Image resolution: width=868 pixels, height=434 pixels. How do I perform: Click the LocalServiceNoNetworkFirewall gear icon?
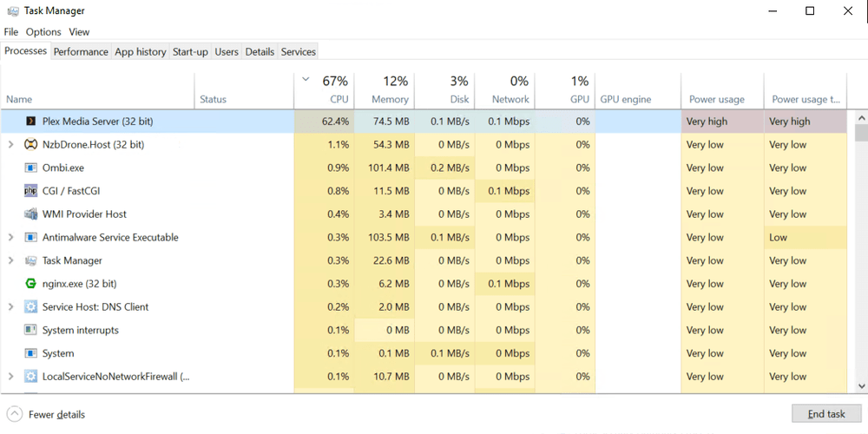[x=31, y=377]
